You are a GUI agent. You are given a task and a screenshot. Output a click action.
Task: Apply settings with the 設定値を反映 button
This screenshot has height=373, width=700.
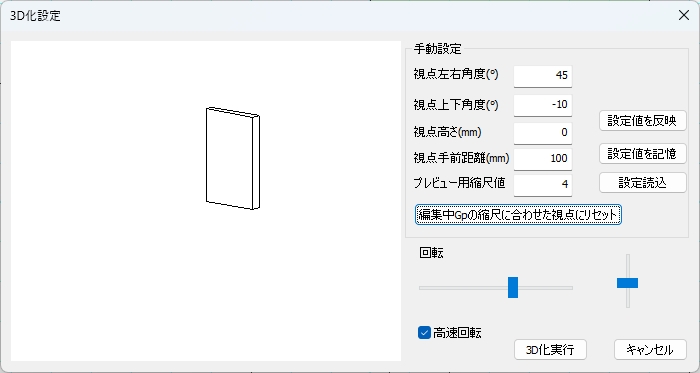click(642, 120)
